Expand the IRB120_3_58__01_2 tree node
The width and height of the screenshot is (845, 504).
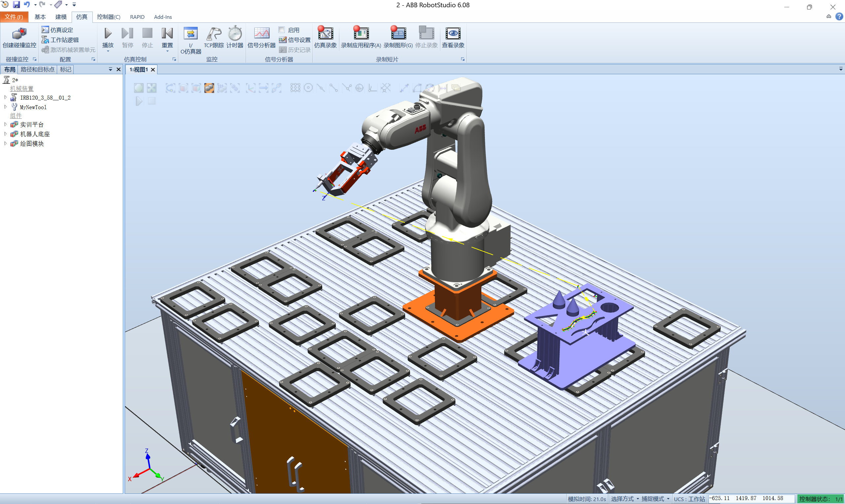pyautogui.click(x=5, y=98)
